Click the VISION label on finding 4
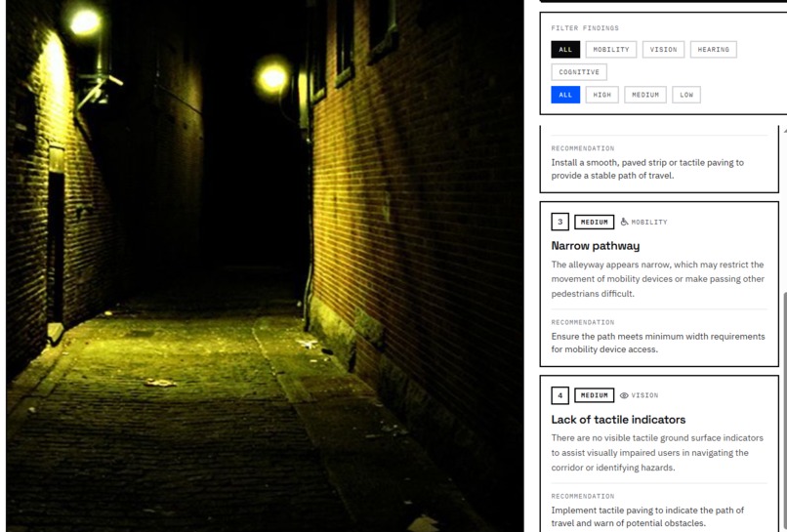 [644, 395]
